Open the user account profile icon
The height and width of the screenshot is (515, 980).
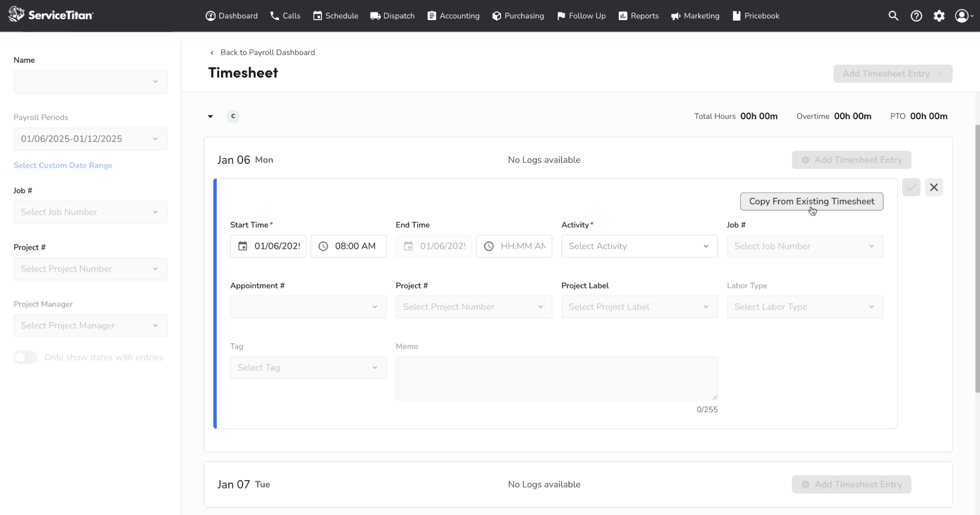click(x=962, y=15)
